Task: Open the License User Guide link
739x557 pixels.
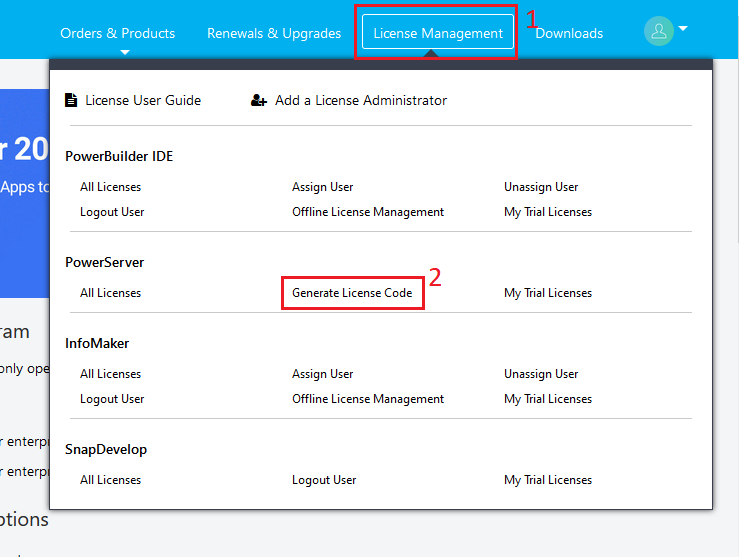Action: pos(142,100)
